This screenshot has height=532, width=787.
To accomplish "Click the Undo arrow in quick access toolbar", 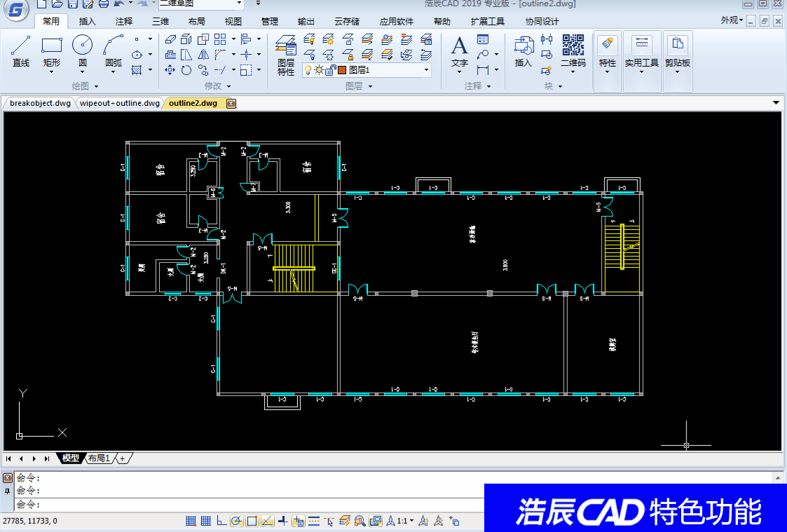I will (119, 4).
